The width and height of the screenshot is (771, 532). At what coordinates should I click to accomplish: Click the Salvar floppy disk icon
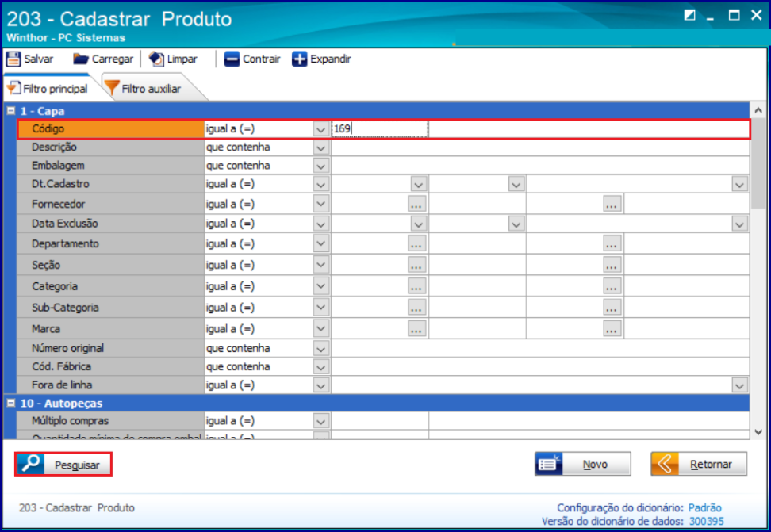click(x=13, y=59)
